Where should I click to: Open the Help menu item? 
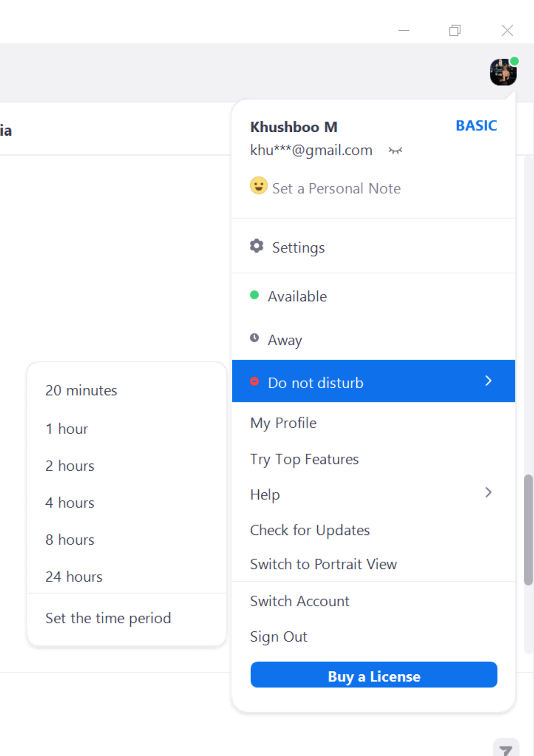click(x=373, y=494)
